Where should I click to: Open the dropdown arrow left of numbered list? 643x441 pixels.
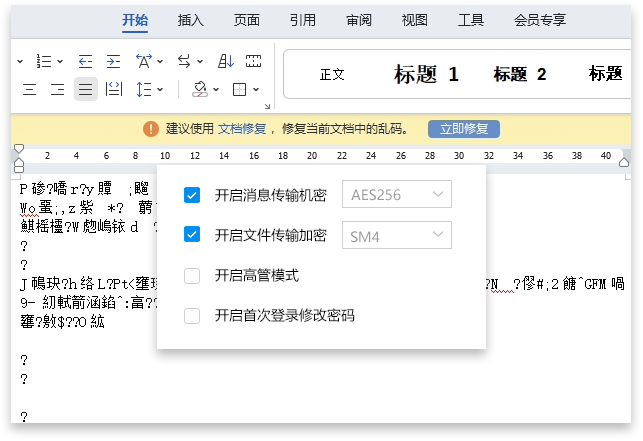coord(20,62)
